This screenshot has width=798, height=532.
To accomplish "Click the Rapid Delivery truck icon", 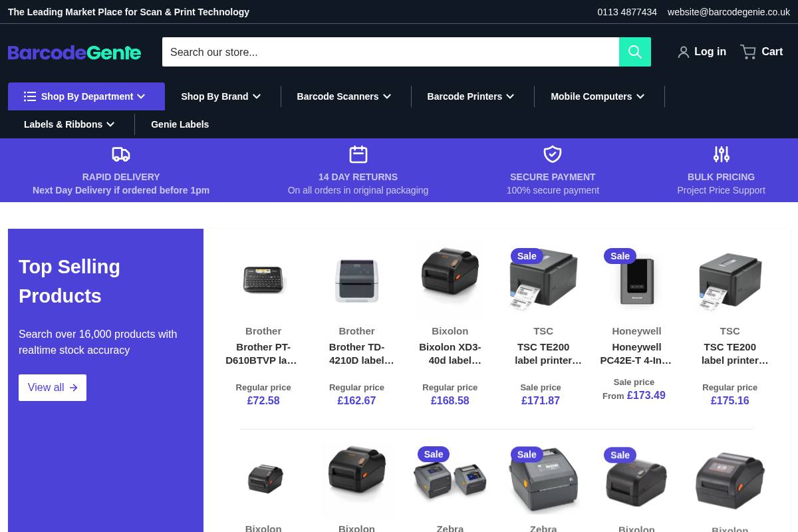I will pos(121,154).
